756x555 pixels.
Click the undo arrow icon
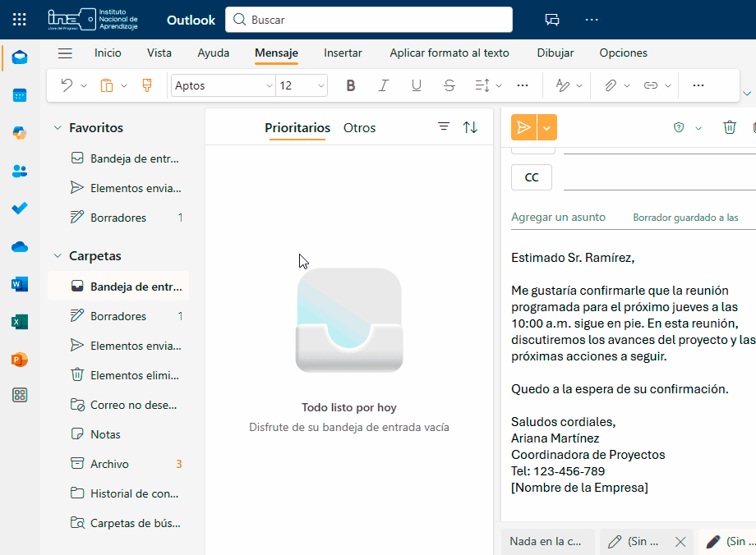coord(67,85)
